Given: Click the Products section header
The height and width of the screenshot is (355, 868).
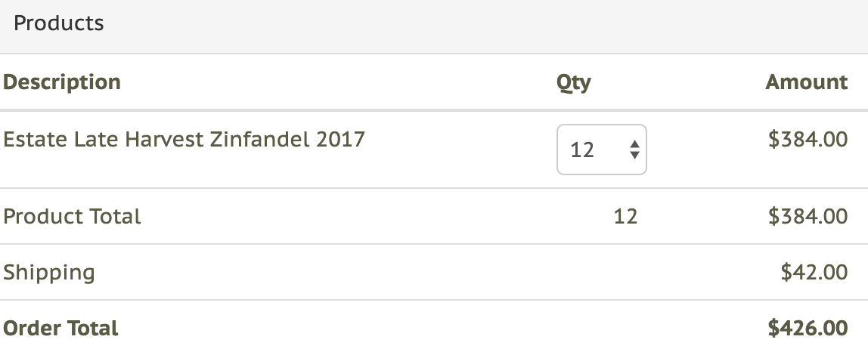Looking at the screenshot, I should click(x=59, y=23).
